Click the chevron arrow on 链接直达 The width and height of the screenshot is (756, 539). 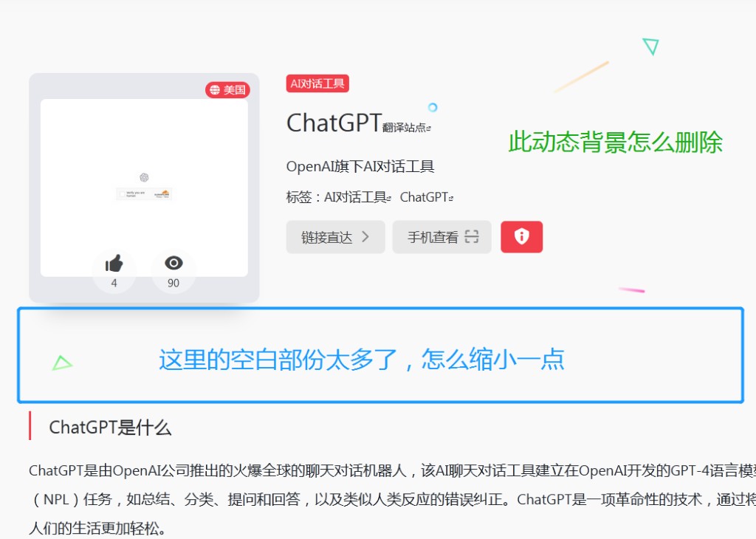(x=365, y=237)
